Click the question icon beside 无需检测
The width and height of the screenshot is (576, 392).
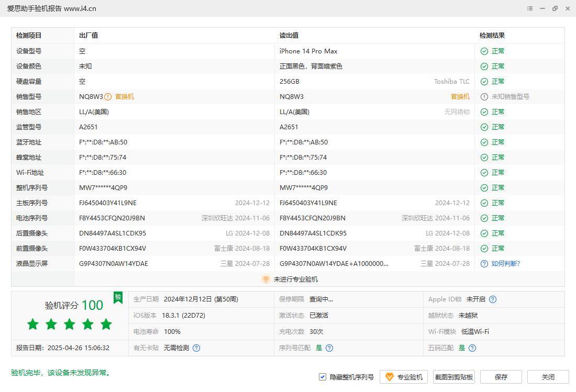tap(196, 348)
